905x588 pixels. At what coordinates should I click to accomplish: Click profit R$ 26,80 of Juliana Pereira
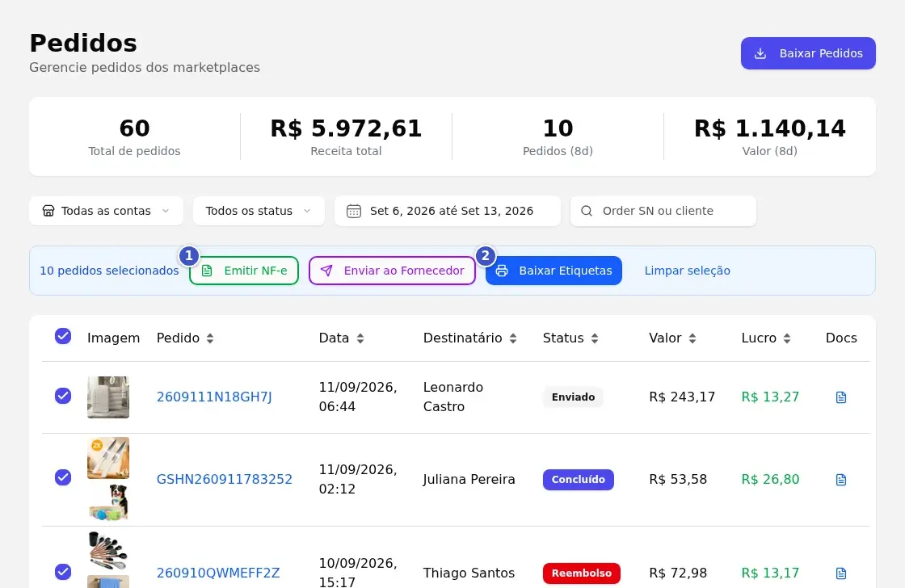pos(770,480)
